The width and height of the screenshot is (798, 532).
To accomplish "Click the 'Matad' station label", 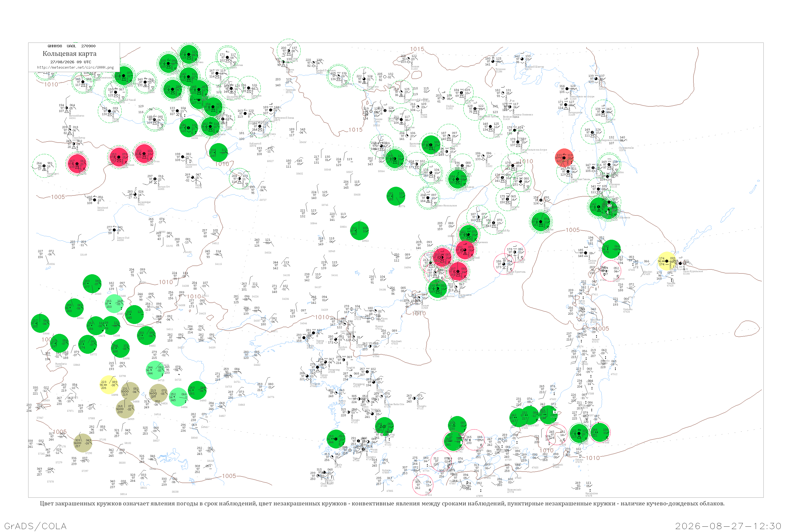I will pyautogui.click(x=198, y=185).
